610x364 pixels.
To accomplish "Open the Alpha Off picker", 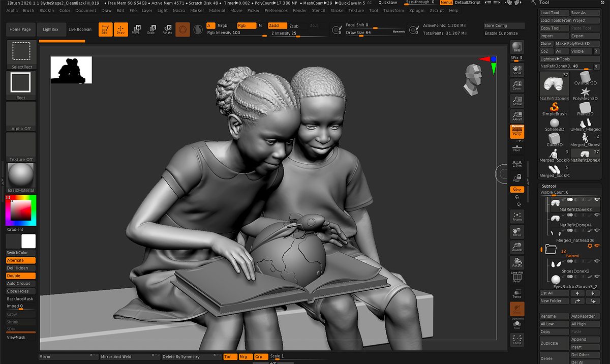I will coord(21,116).
